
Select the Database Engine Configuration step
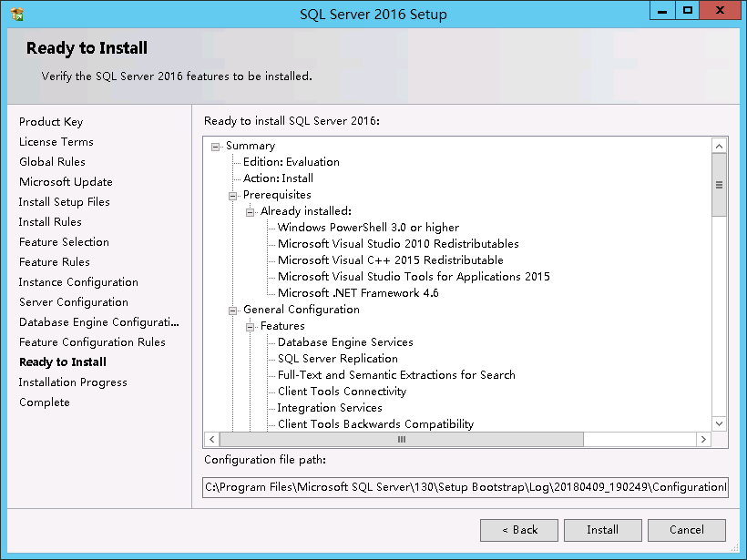click(99, 322)
